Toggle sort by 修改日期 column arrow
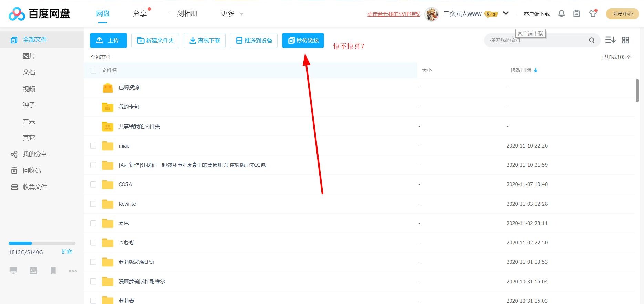The height and width of the screenshot is (304, 644). click(x=536, y=70)
